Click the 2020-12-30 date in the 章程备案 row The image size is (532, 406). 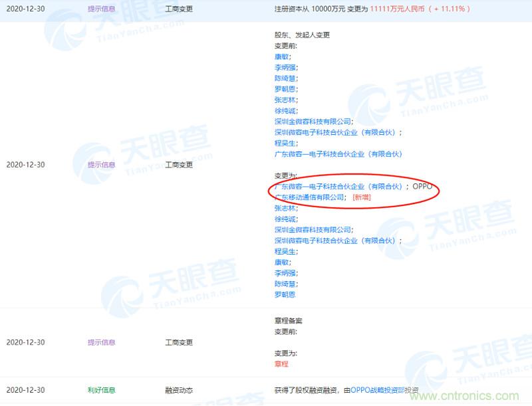25,342
